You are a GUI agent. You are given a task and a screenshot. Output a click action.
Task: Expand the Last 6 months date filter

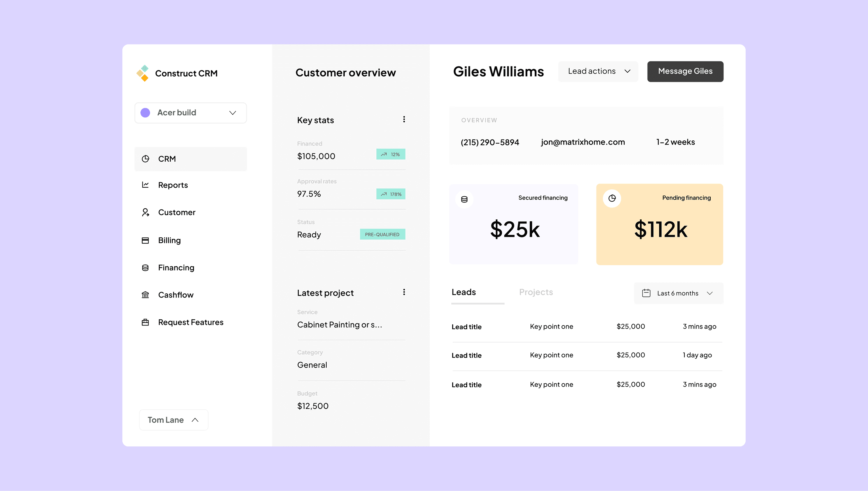pos(678,293)
